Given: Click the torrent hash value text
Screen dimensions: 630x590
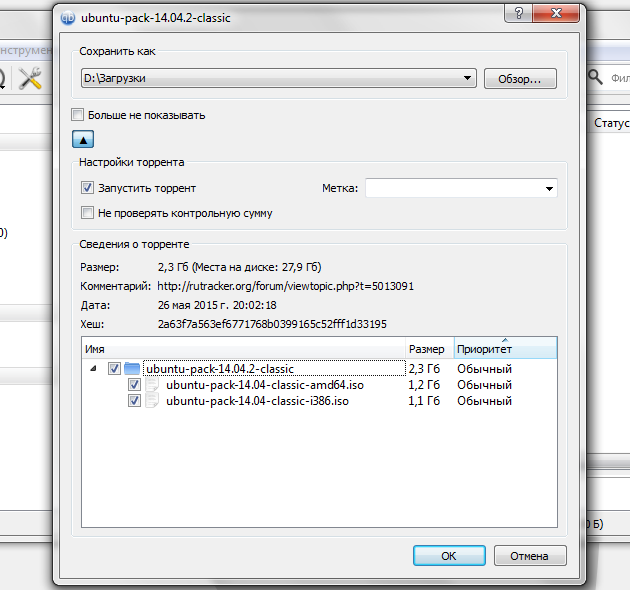Looking at the screenshot, I should click(272, 324).
